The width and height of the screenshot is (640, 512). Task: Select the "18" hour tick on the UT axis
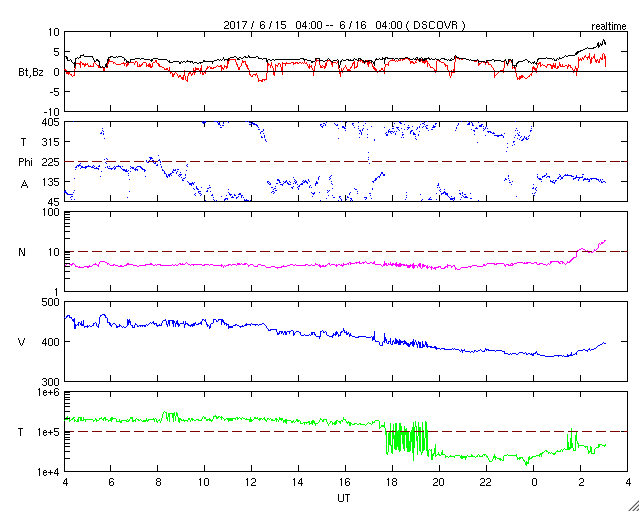(393, 482)
